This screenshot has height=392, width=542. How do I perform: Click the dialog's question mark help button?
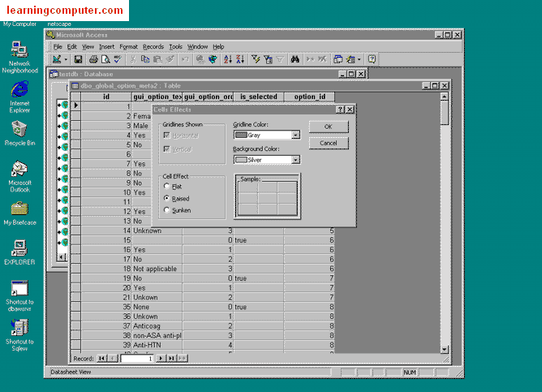(341, 110)
